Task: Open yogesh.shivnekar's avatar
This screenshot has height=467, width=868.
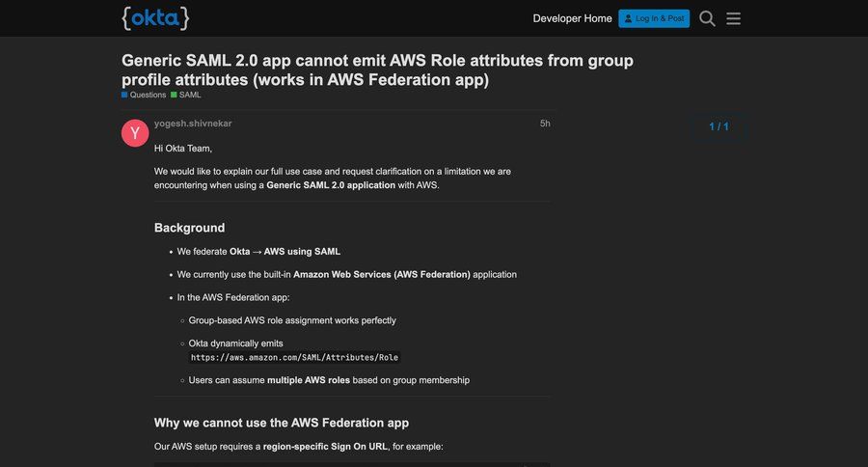Action: click(x=135, y=133)
